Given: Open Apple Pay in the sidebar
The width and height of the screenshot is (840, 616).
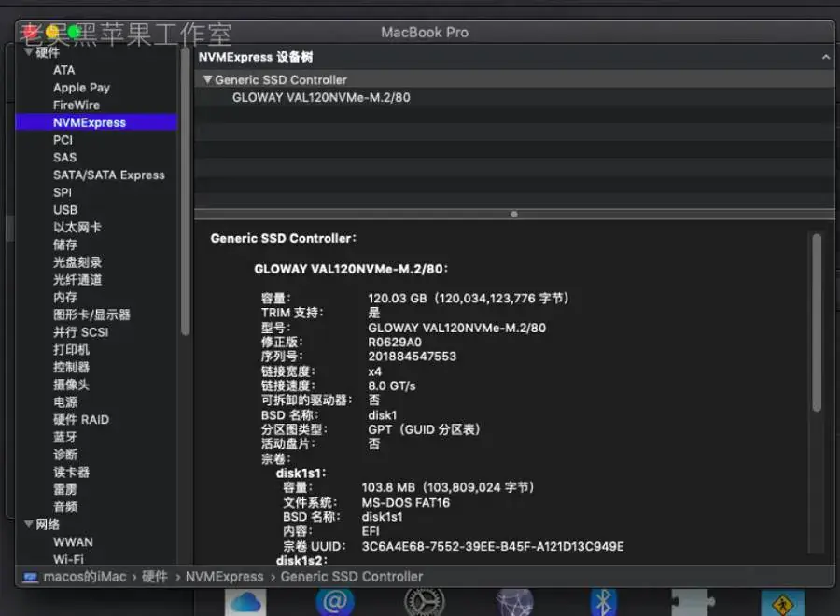Looking at the screenshot, I should click(81, 88).
